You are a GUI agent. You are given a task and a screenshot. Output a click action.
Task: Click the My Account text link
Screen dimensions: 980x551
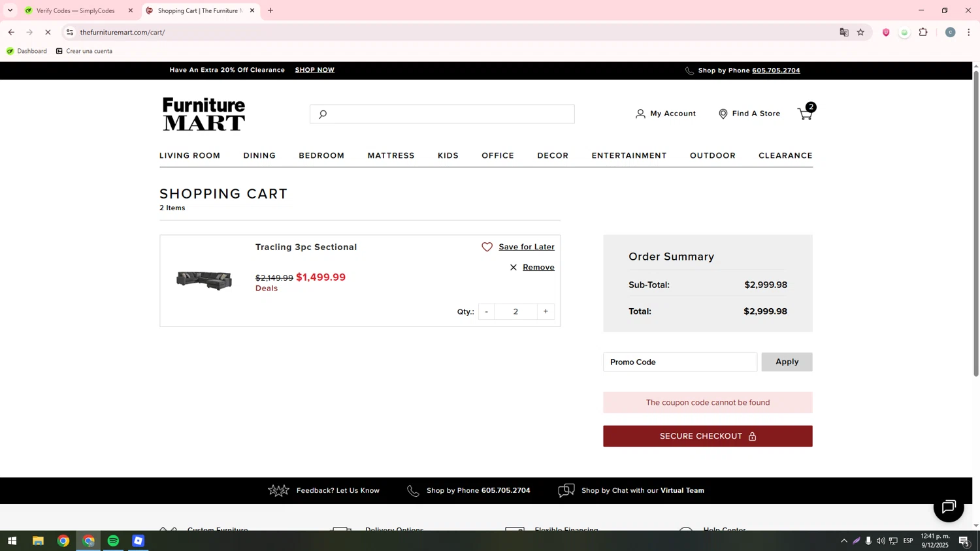[x=673, y=114]
